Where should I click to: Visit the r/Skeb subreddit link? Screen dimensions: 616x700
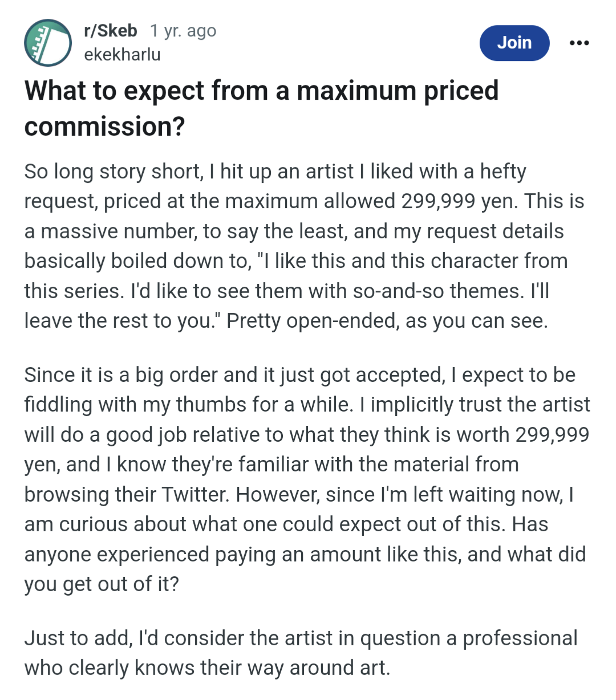point(111,31)
